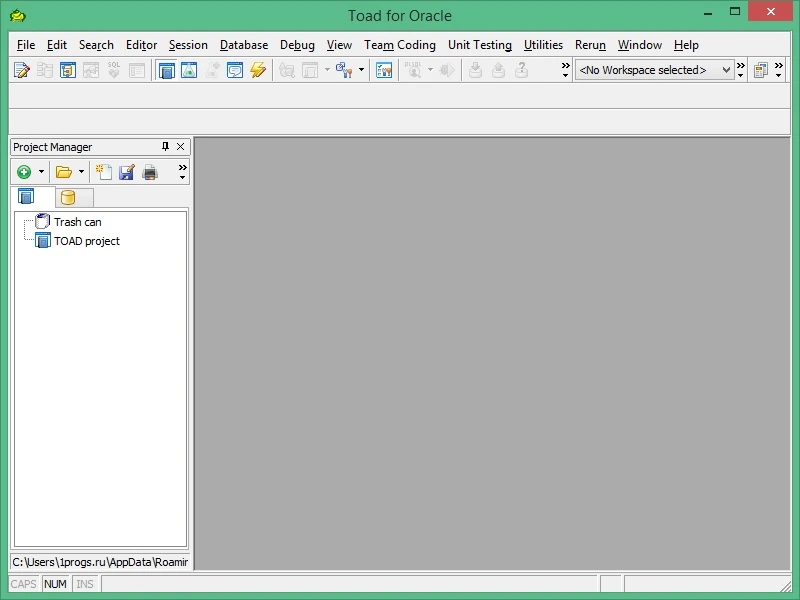This screenshot has height=600, width=800.
Task: Open the Unit Testing menu
Action: click(480, 45)
